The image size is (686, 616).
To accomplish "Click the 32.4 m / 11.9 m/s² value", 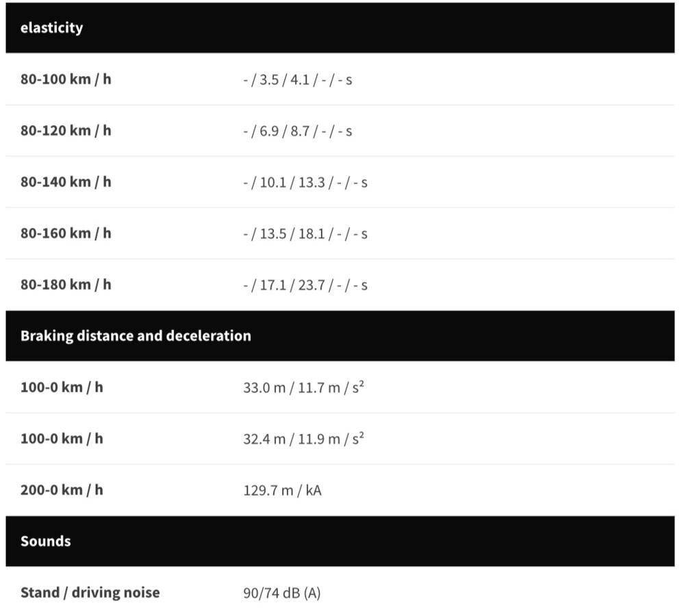I will [x=303, y=439].
